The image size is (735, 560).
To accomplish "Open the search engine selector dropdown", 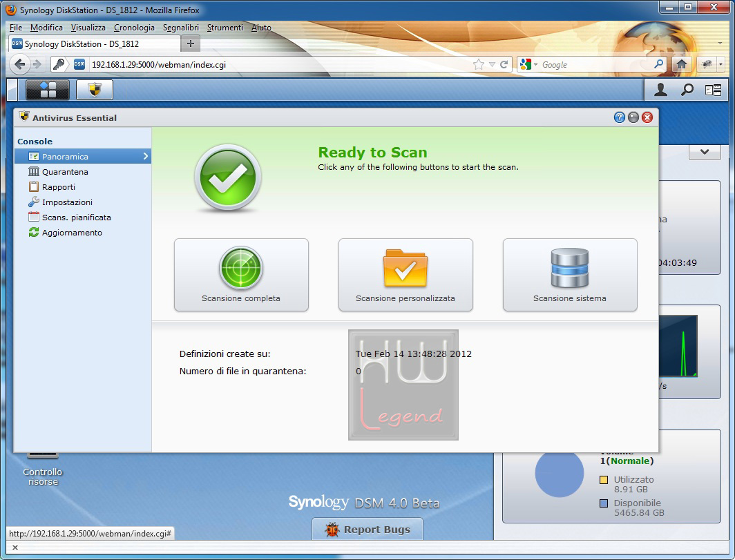I will (x=528, y=65).
